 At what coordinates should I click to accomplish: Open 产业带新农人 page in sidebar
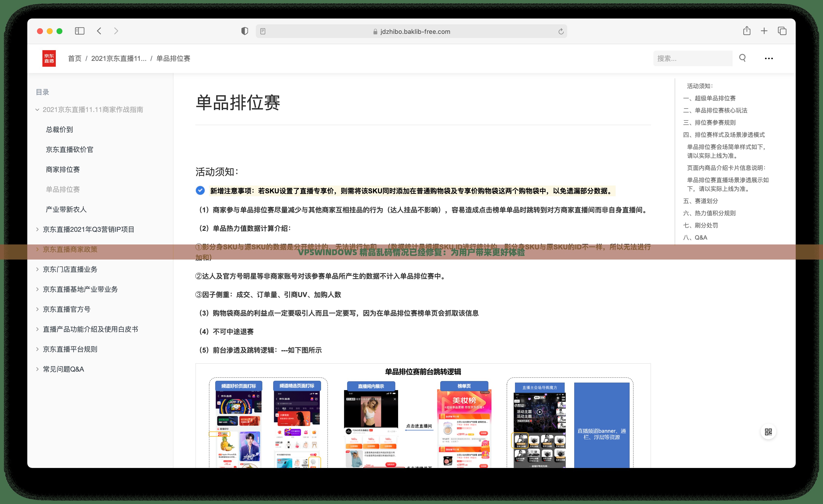point(66,209)
